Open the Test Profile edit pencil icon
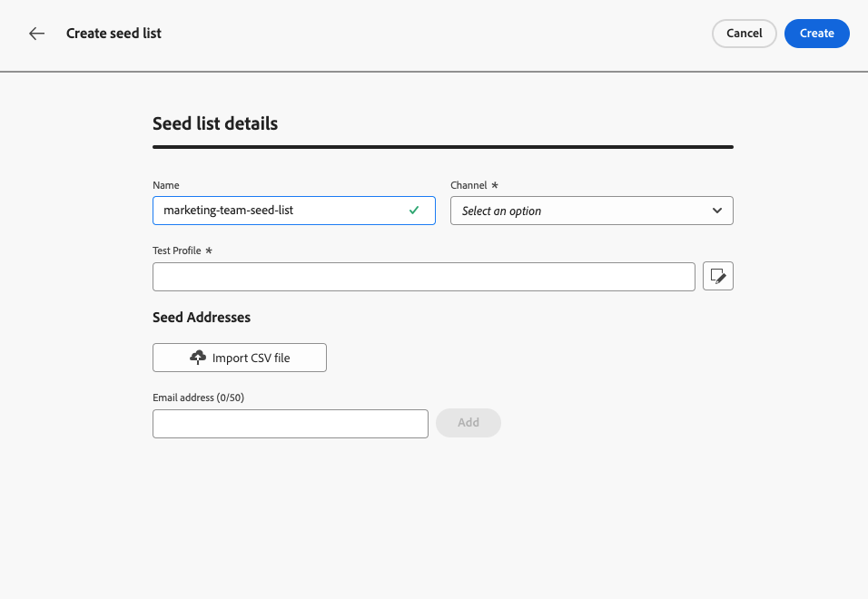Viewport: 868px width, 599px height. [x=718, y=277]
